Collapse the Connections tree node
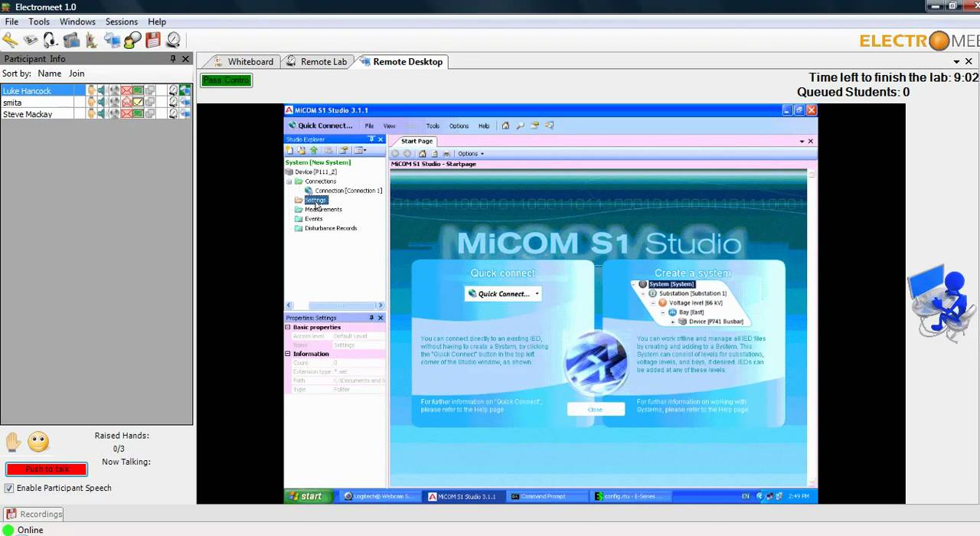The image size is (980, 536). (x=289, y=181)
